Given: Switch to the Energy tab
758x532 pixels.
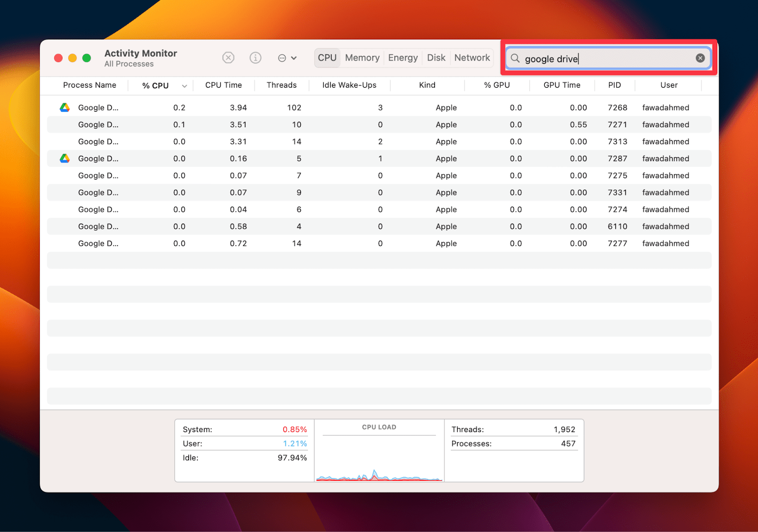Looking at the screenshot, I should pos(403,58).
